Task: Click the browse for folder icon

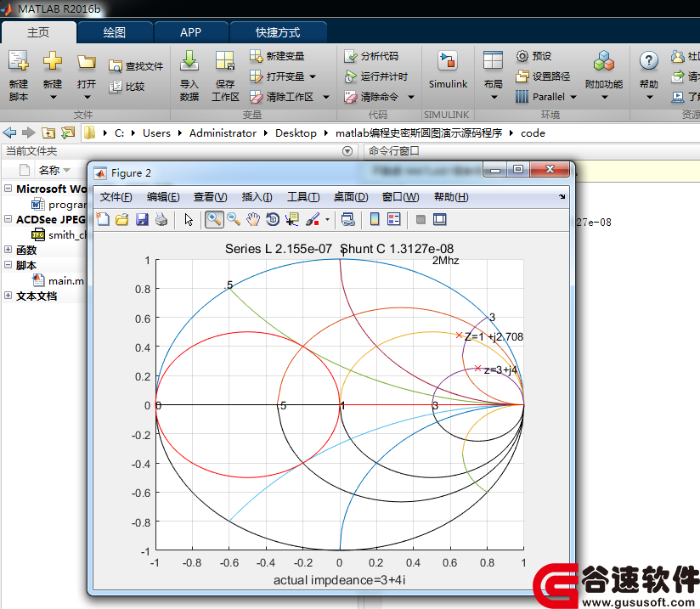Action: tap(68, 133)
